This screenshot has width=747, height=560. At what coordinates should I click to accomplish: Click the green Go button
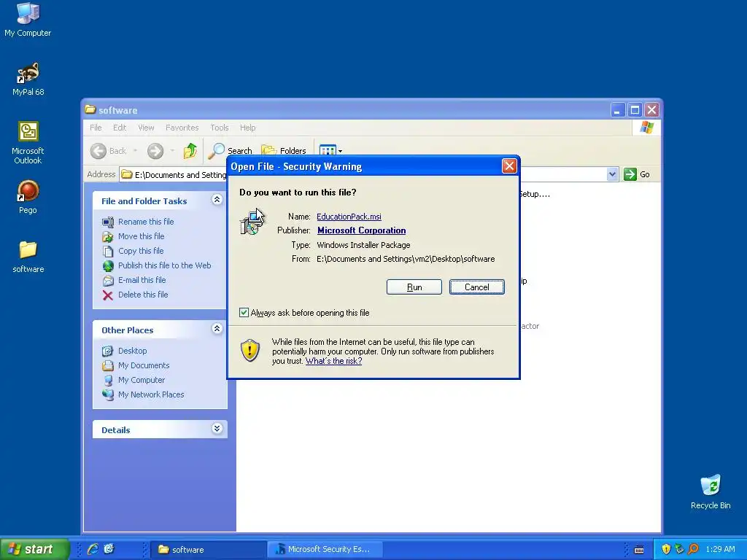pos(637,174)
